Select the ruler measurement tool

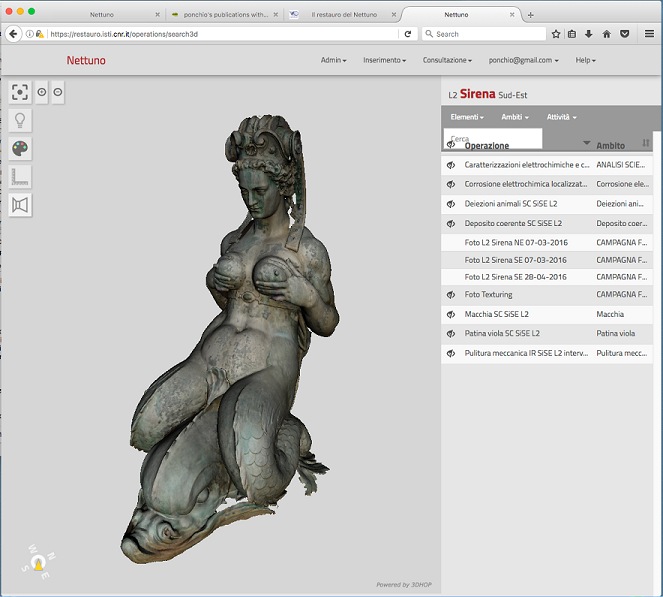coord(20,177)
